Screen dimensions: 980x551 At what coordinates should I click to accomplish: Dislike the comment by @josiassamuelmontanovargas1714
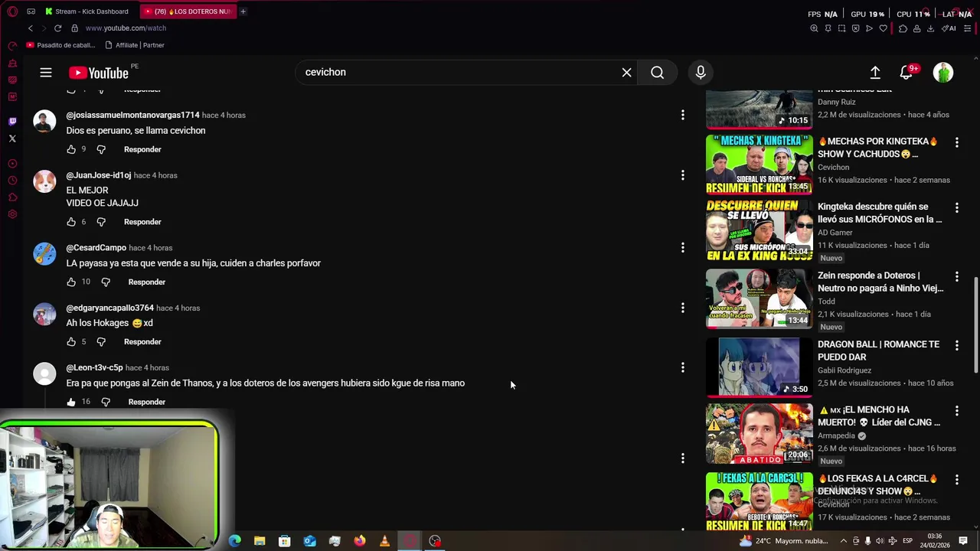pyautogui.click(x=101, y=149)
